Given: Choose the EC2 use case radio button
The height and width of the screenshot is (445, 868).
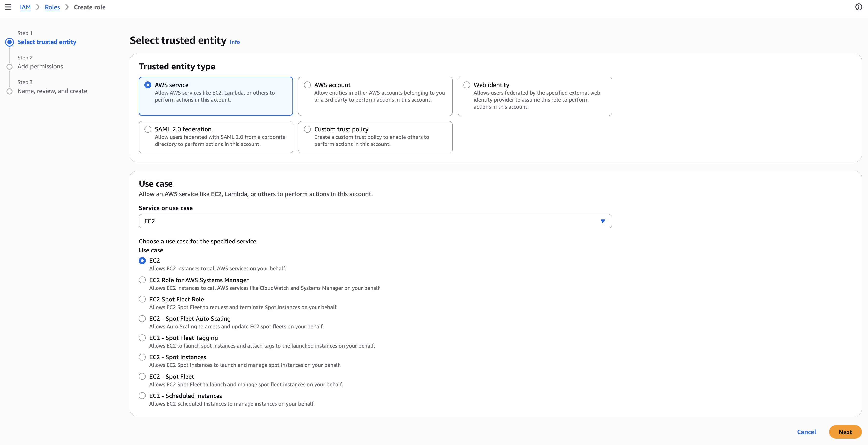Looking at the screenshot, I should click(142, 261).
